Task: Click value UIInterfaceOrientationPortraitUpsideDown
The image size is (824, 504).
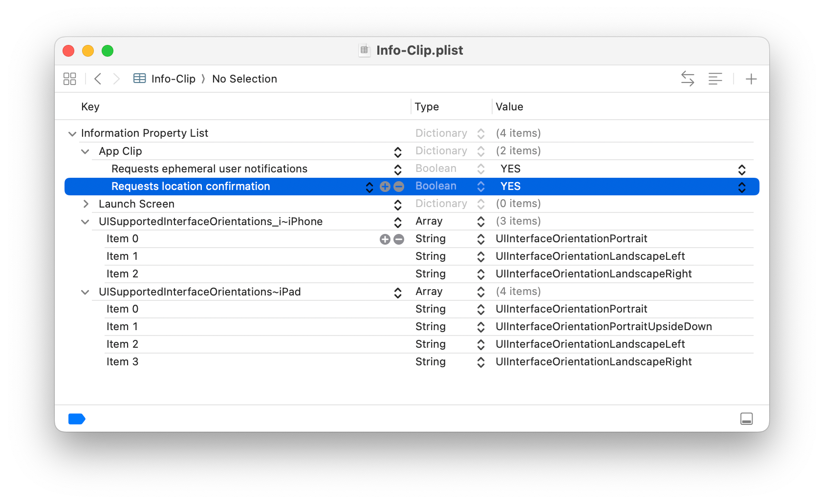Action: tap(604, 327)
